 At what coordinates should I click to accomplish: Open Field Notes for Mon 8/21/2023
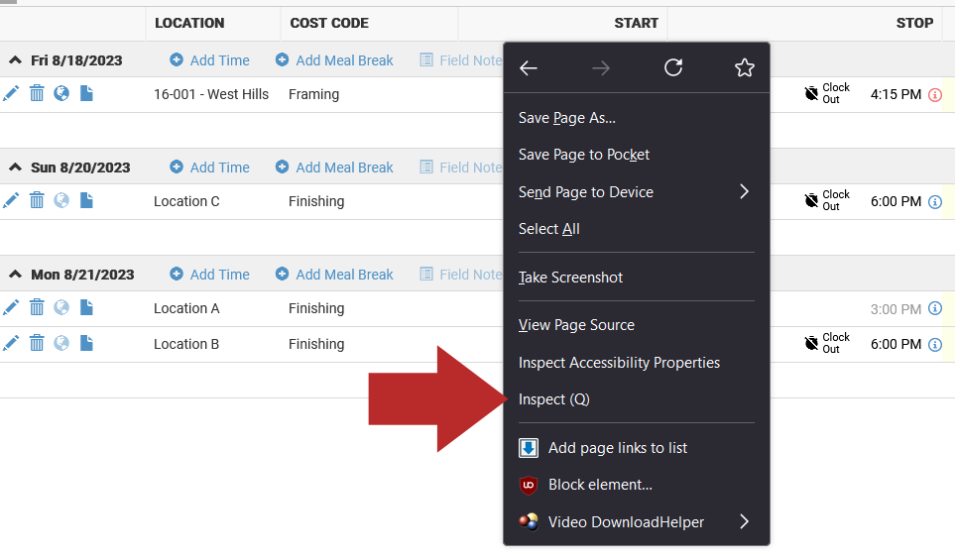[461, 275]
